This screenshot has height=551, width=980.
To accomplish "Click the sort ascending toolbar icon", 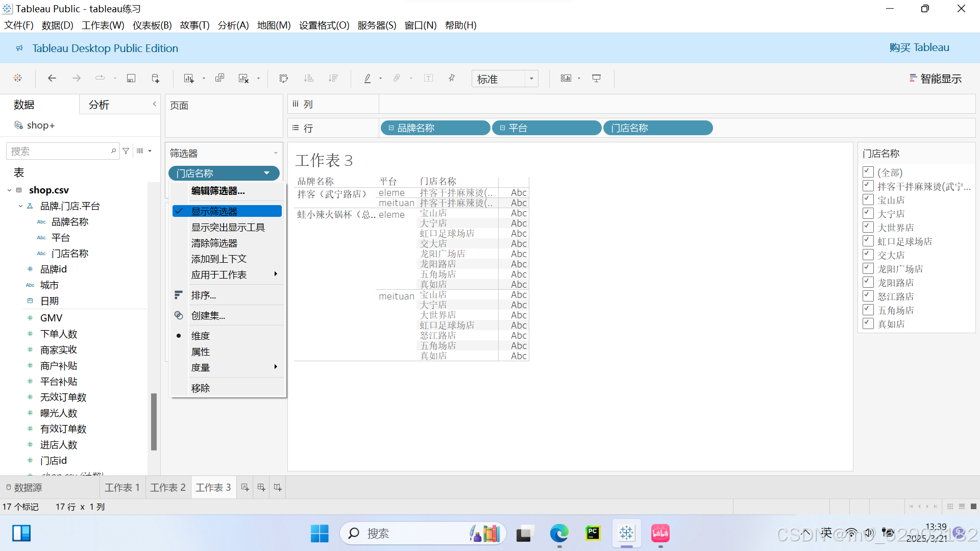I will pyautogui.click(x=308, y=78).
